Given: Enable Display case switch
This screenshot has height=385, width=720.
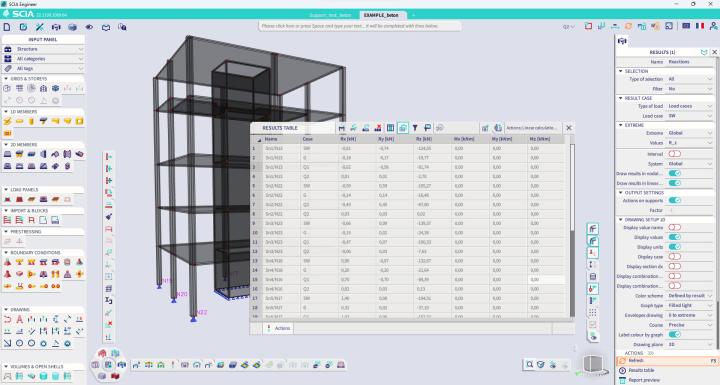Looking at the screenshot, I should [x=675, y=256].
